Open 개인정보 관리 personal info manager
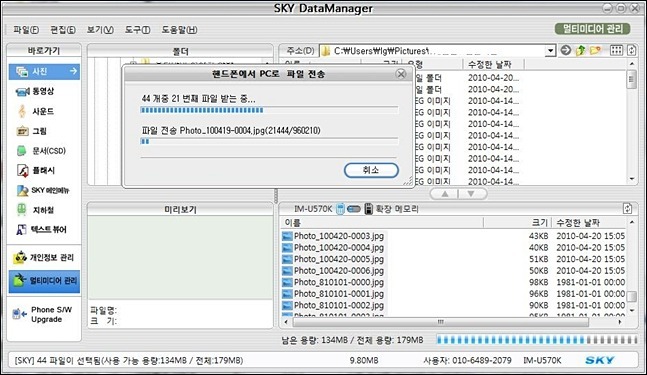 [44, 257]
